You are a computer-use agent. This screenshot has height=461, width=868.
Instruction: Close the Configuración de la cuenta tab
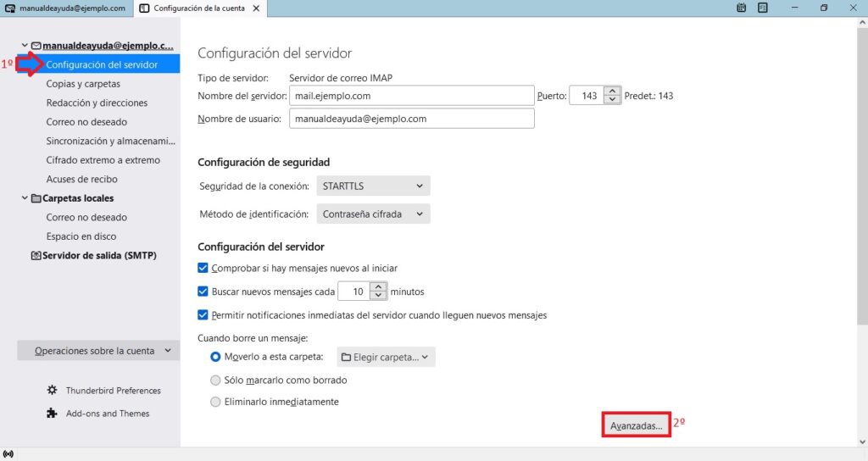[256, 8]
